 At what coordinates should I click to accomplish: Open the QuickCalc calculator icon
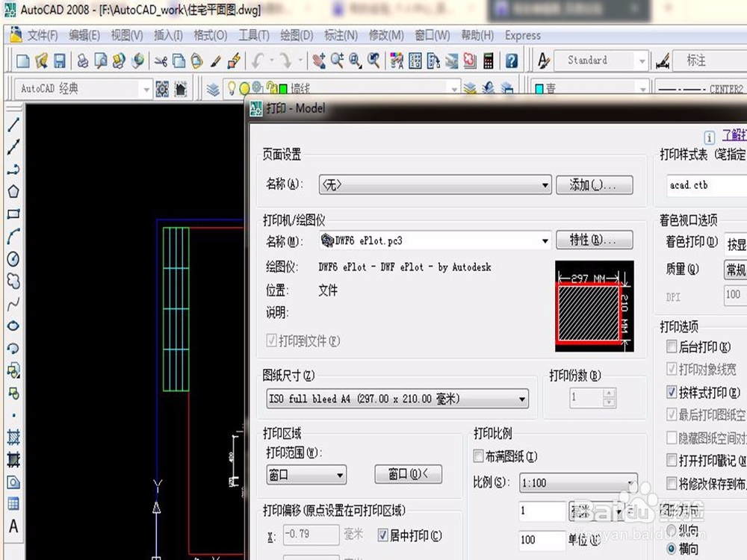[x=489, y=60]
